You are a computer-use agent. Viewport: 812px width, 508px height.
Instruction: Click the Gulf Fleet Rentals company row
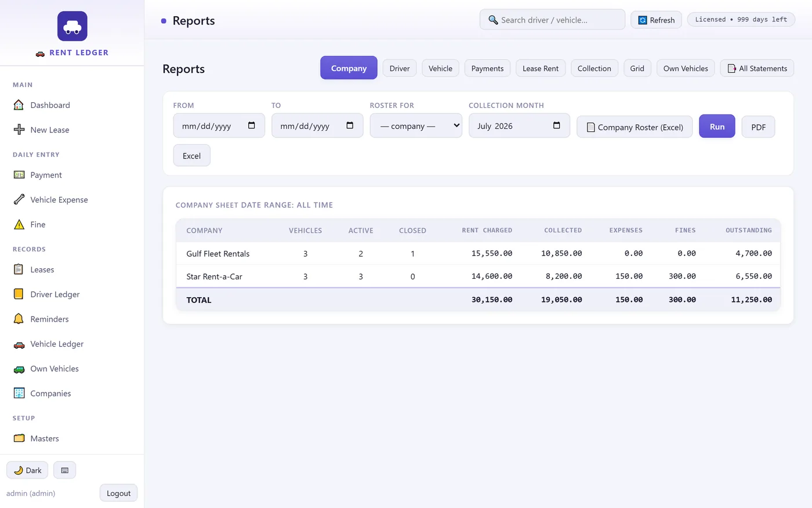(x=478, y=254)
